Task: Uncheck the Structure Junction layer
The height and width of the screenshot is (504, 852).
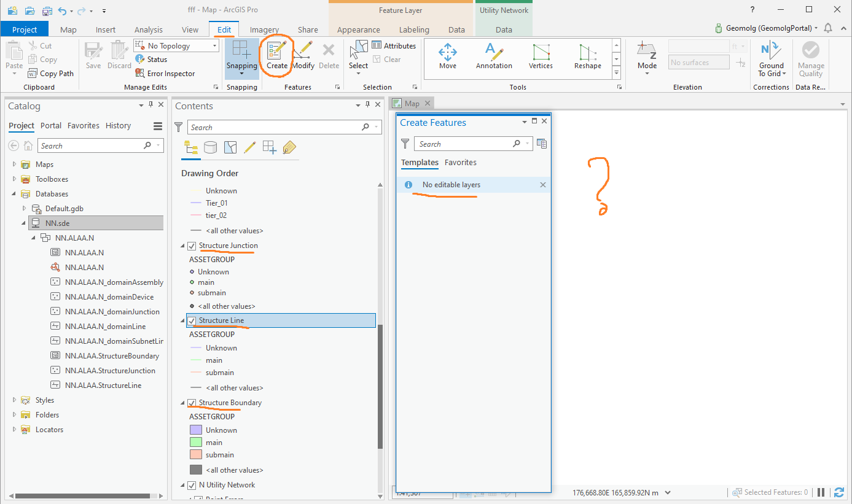Action: (x=192, y=246)
